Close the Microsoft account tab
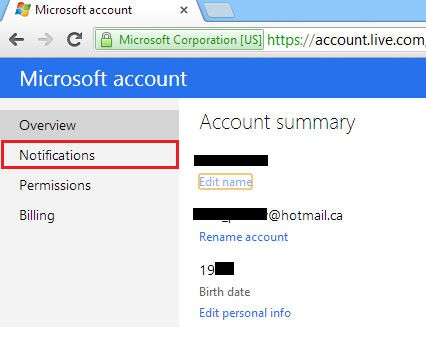The image size is (426, 361). click(184, 10)
